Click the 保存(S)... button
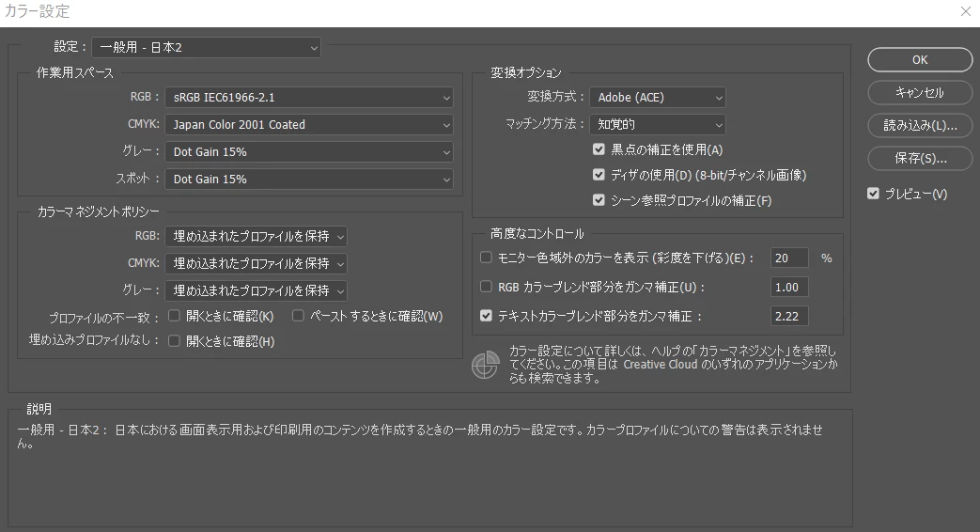The width and height of the screenshot is (980, 532). 919,158
